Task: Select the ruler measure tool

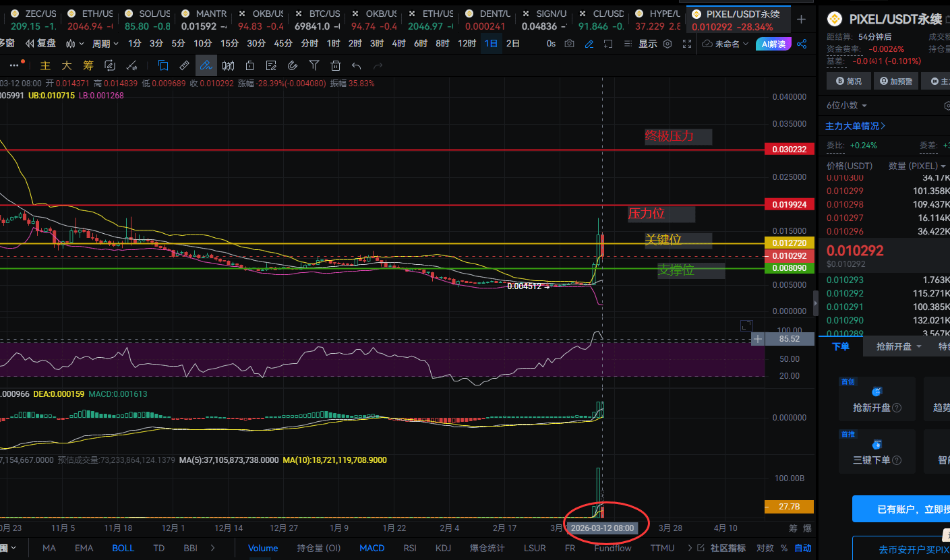Action: pyautogui.click(x=184, y=65)
